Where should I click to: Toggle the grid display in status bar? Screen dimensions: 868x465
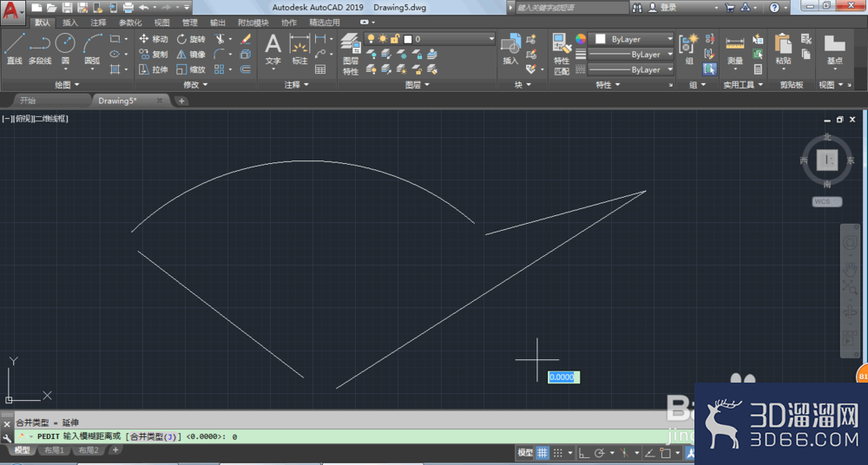542,453
